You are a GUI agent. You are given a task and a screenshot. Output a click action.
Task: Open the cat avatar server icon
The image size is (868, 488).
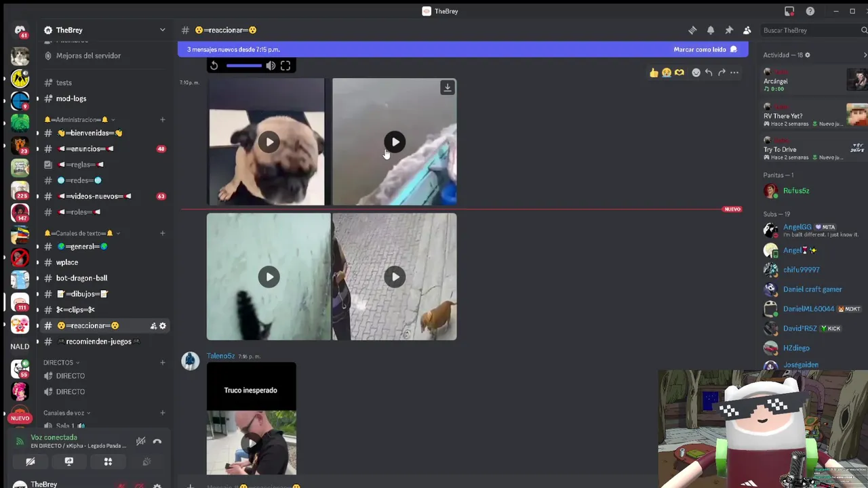[x=20, y=56]
